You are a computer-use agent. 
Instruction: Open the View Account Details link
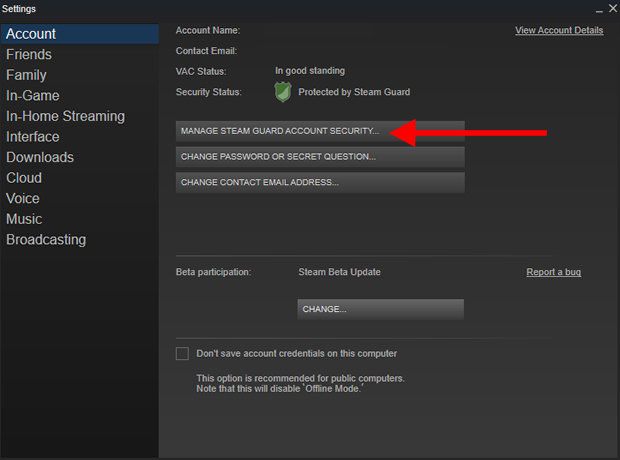pos(559,30)
